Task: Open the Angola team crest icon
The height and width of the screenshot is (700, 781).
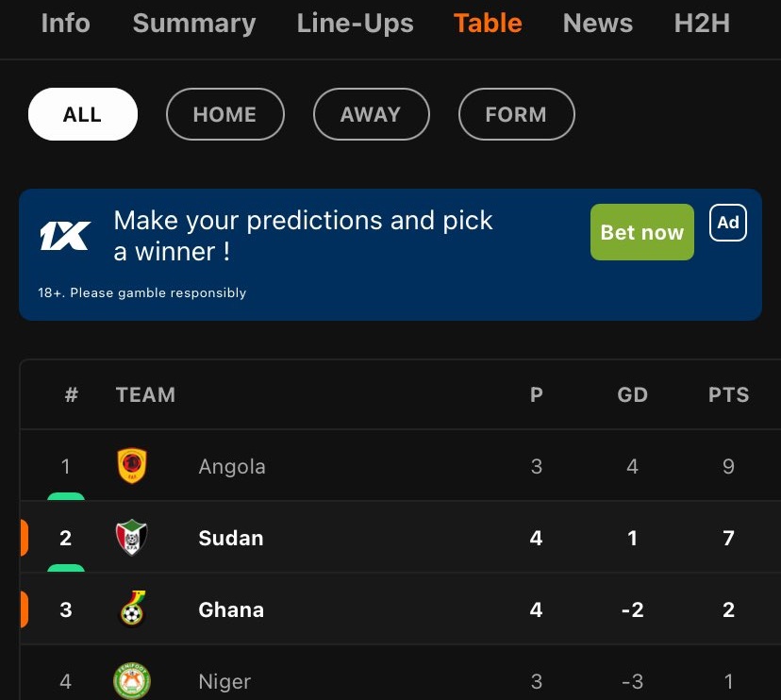Action: pyautogui.click(x=132, y=466)
